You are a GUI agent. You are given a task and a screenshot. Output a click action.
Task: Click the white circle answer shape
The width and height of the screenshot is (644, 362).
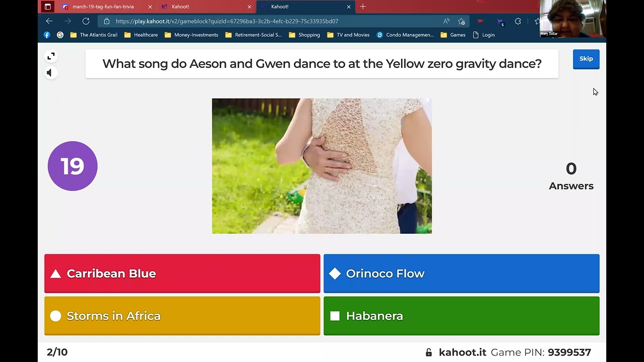pos(56,316)
